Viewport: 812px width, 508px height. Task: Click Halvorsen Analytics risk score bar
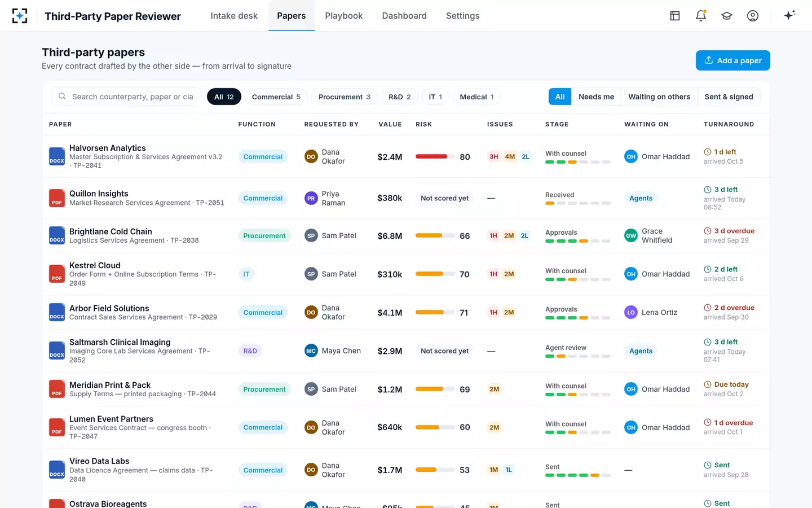pos(435,156)
